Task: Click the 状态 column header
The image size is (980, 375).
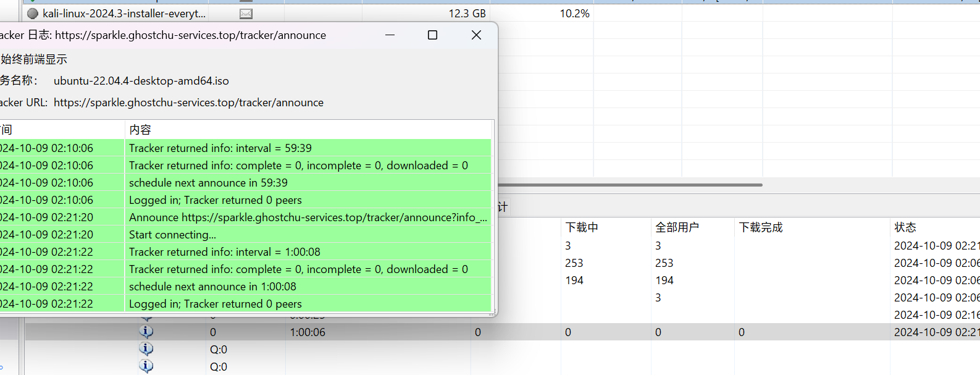Action: 905,227
